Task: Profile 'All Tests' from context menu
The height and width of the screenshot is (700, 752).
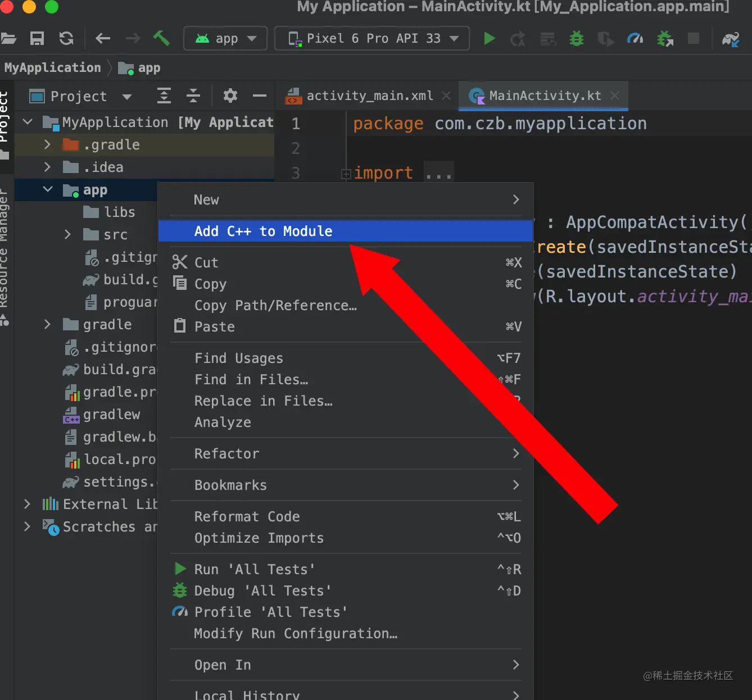Action: click(346, 612)
